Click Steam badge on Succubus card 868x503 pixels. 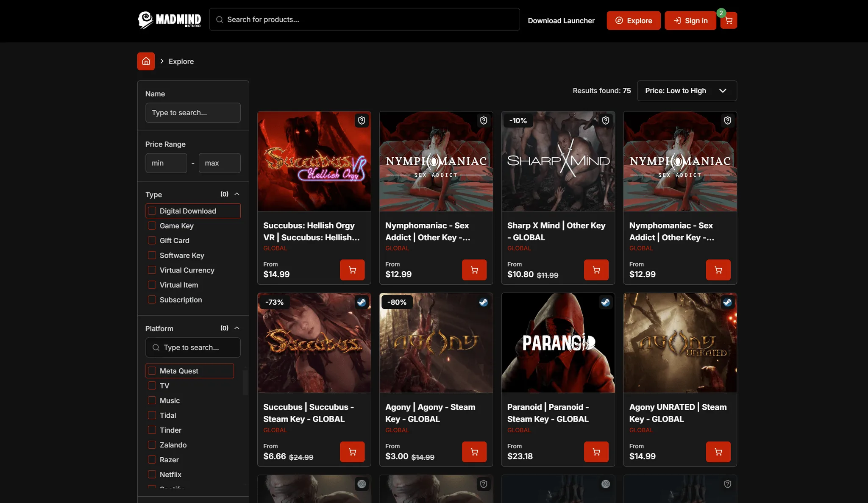(362, 302)
